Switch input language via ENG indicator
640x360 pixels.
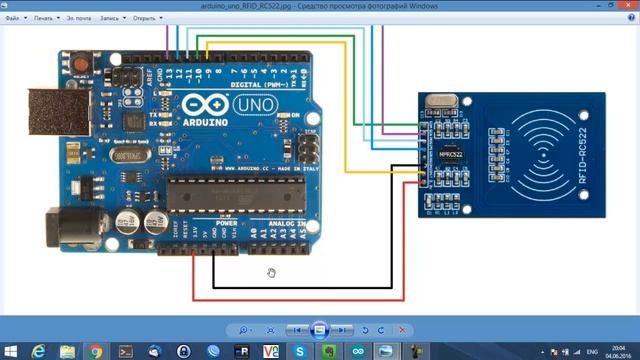click(x=592, y=352)
